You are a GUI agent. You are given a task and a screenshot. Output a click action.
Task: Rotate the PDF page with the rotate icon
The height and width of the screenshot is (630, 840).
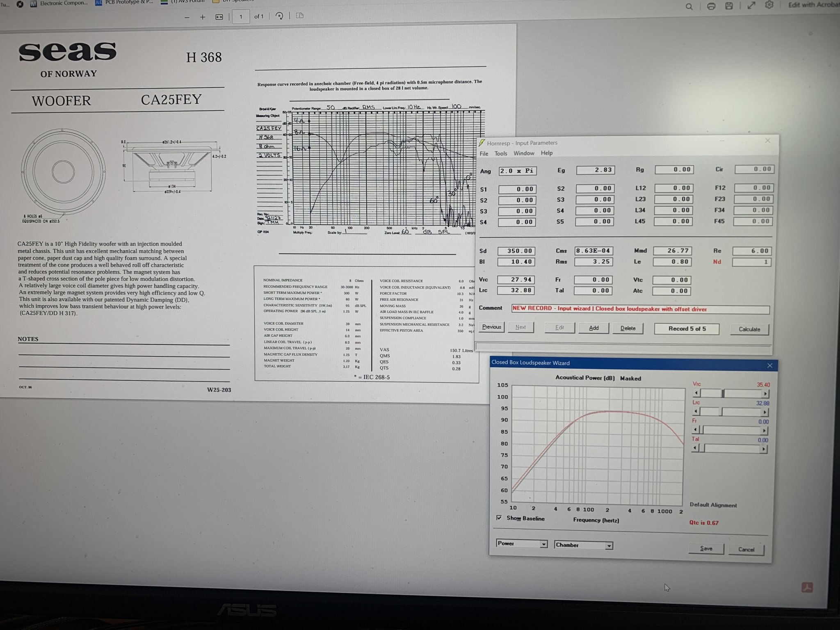(x=279, y=16)
